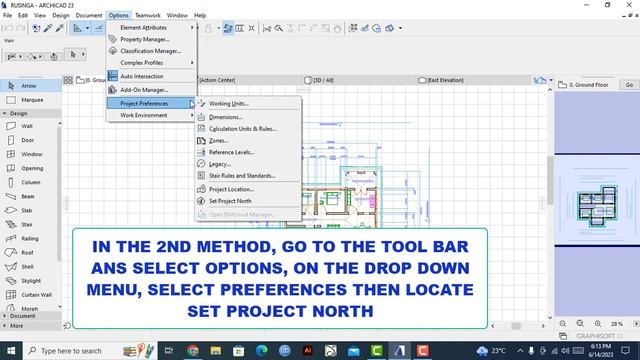
Task: Open the tab overview grid icon
Action: (68, 80)
